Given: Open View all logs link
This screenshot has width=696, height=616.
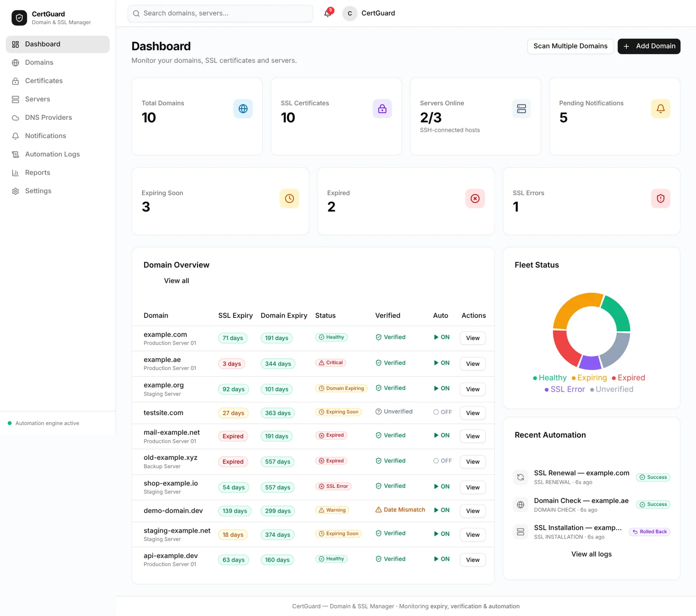Looking at the screenshot, I should point(592,554).
